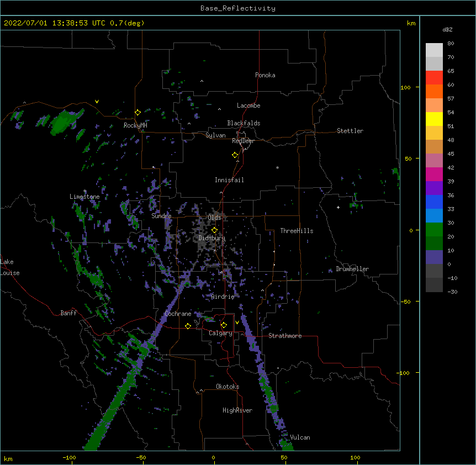Click the Cochrane town label

(x=178, y=314)
